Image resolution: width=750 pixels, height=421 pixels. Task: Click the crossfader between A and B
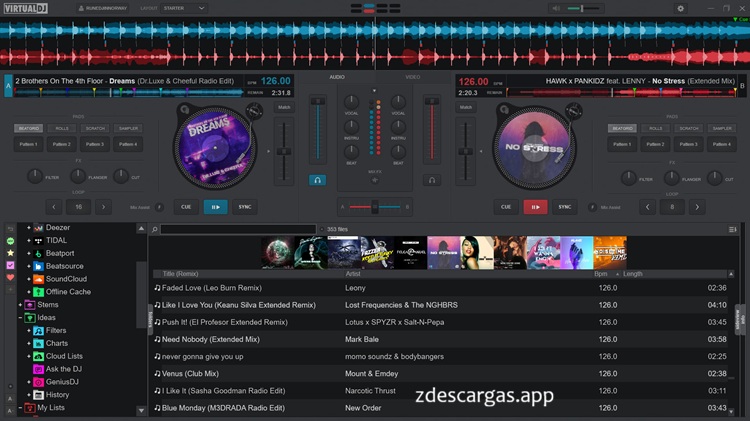coord(375,207)
